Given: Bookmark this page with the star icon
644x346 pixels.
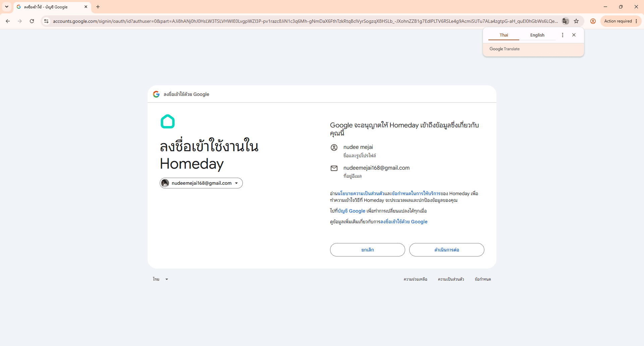Looking at the screenshot, I should (x=576, y=21).
